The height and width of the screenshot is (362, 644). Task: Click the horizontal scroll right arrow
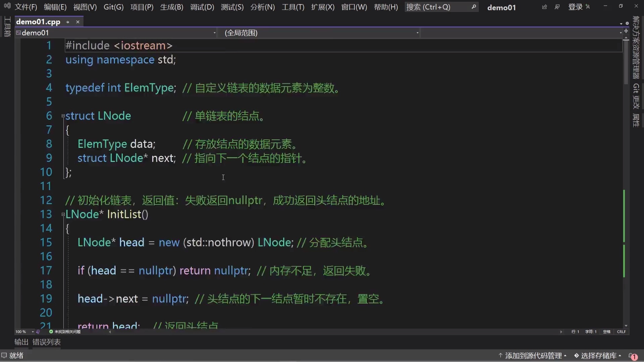coord(561,332)
